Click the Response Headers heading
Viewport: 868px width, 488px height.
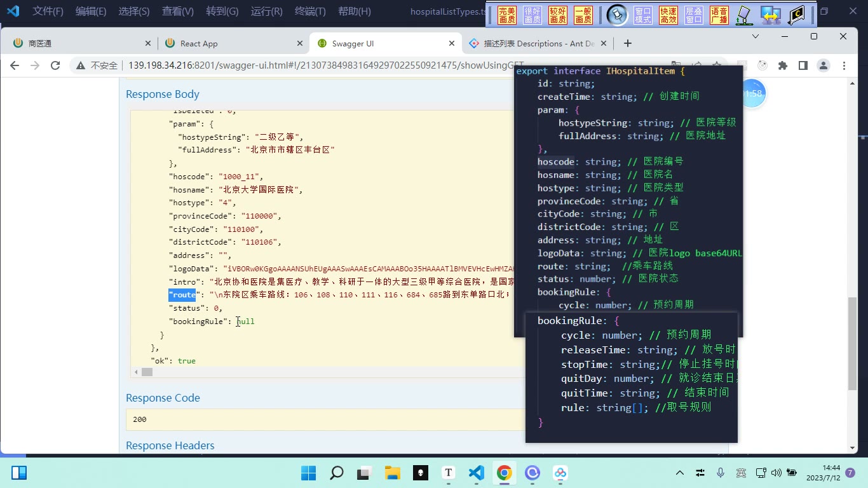click(170, 445)
